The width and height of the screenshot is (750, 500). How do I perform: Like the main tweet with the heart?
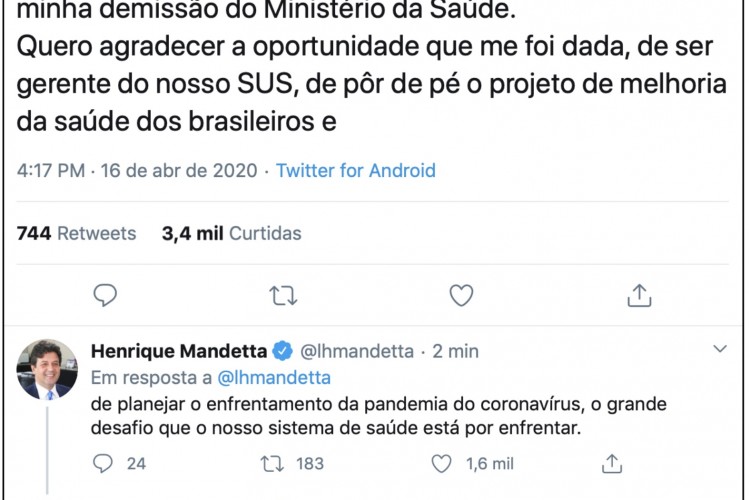[460, 295]
